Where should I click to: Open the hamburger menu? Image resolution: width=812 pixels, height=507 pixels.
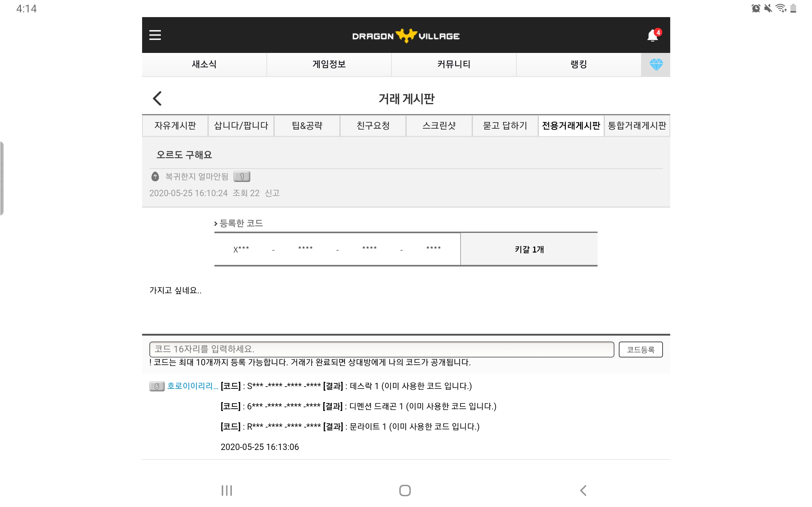[155, 35]
